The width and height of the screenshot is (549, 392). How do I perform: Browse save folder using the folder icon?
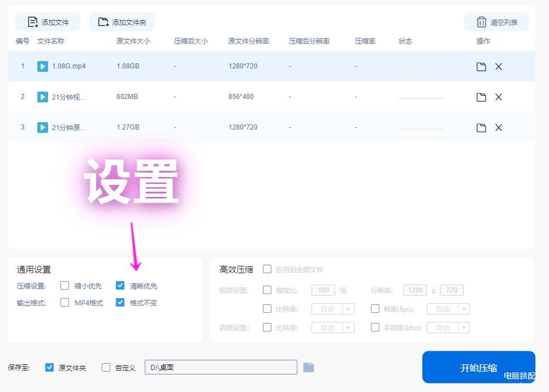[x=309, y=367]
